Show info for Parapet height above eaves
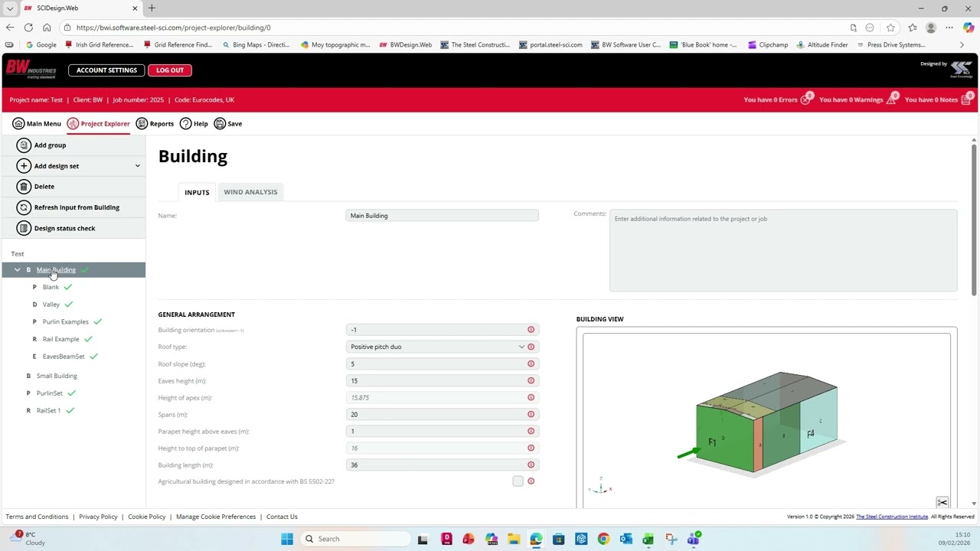The width and height of the screenshot is (980, 551). tap(531, 431)
